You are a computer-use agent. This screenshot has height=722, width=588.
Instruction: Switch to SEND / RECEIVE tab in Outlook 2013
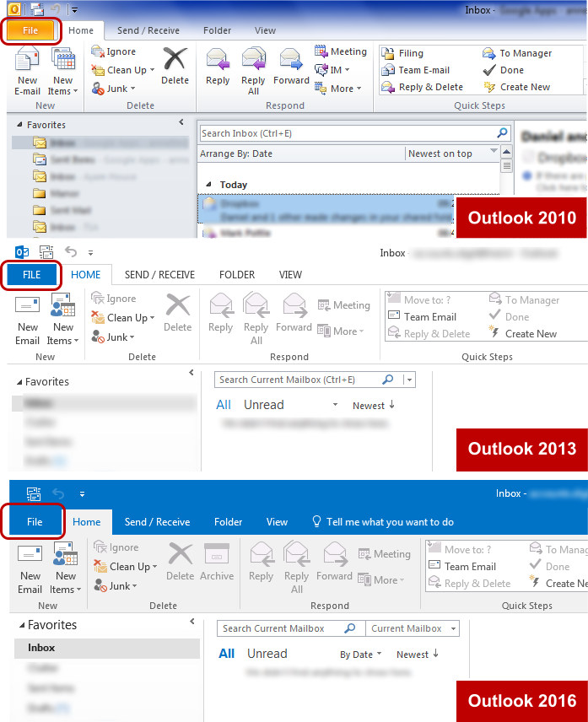click(159, 275)
